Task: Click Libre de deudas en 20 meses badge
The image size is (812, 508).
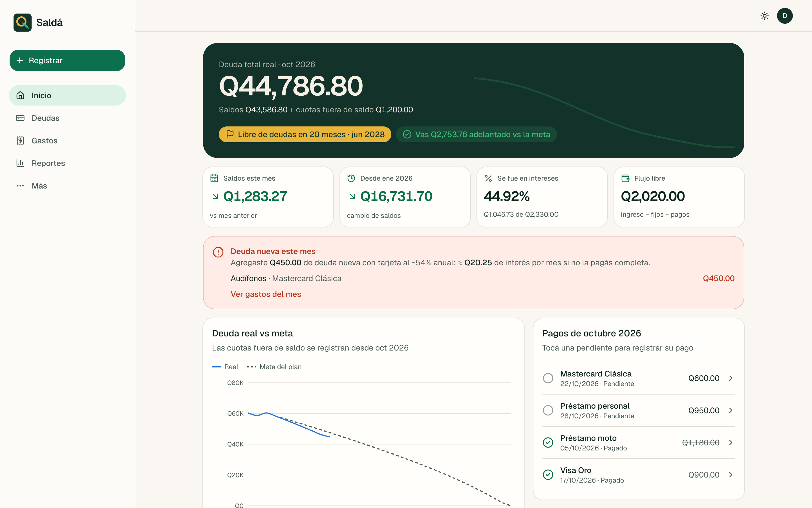Action: pyautogui.click(x=305, y=134)
